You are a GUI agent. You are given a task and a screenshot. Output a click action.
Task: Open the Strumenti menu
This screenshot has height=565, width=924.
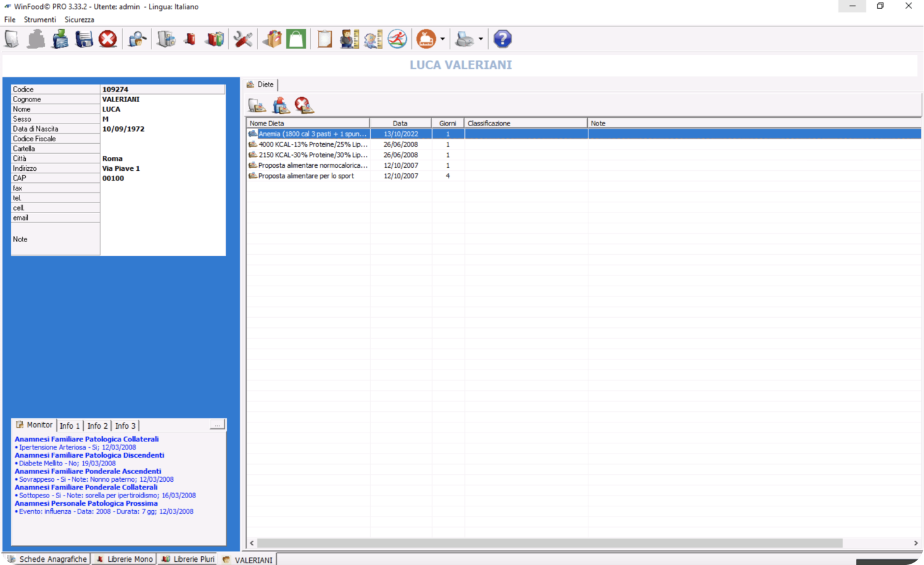click(40, 20)
